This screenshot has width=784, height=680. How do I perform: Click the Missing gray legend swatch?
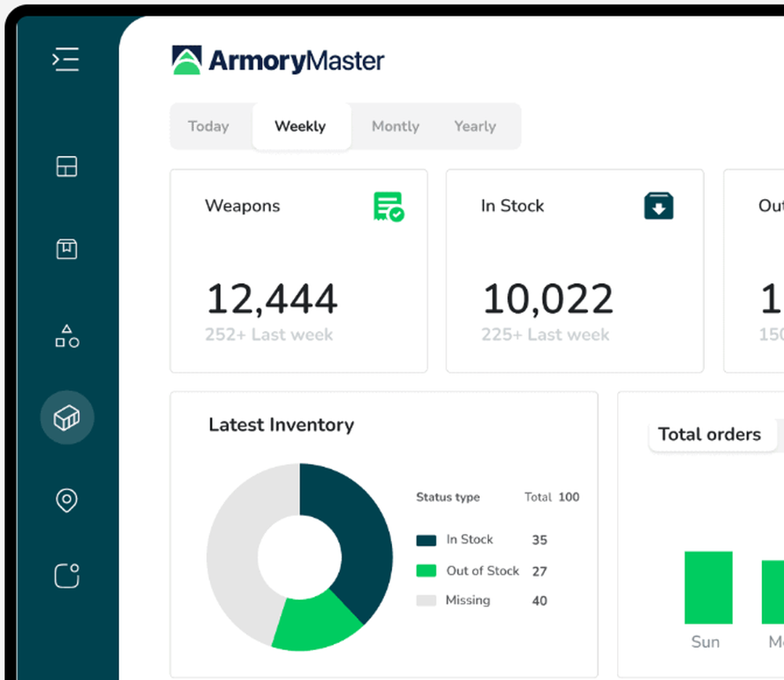pyautogui.click(x=426, y=601)
